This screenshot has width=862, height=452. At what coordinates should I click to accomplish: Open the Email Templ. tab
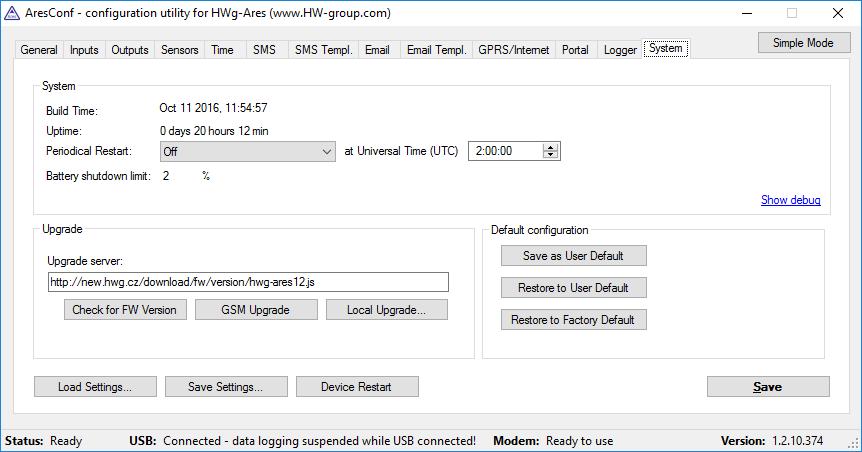pos(436,50)
